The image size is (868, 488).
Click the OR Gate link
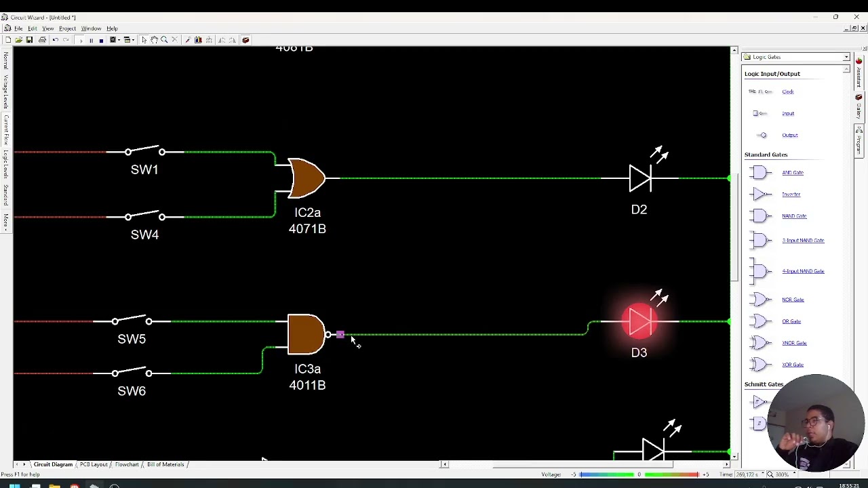pos(791,321)
